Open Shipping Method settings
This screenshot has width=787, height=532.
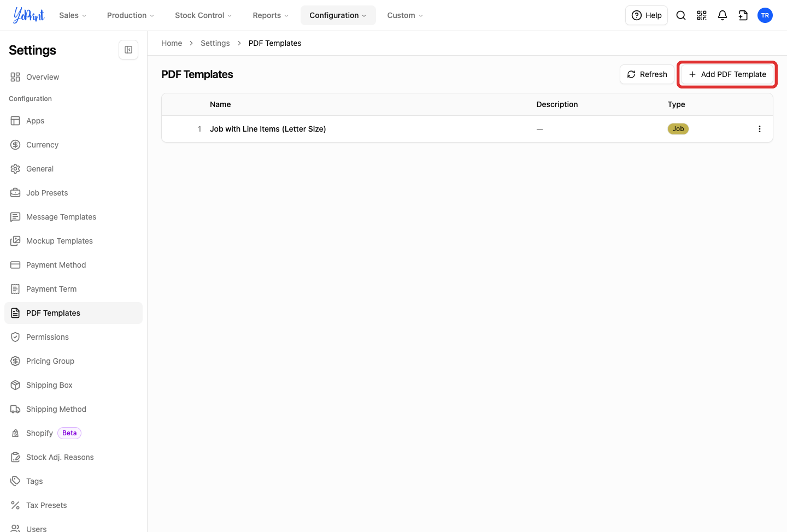pyautogui.click(x=73, y=409)
